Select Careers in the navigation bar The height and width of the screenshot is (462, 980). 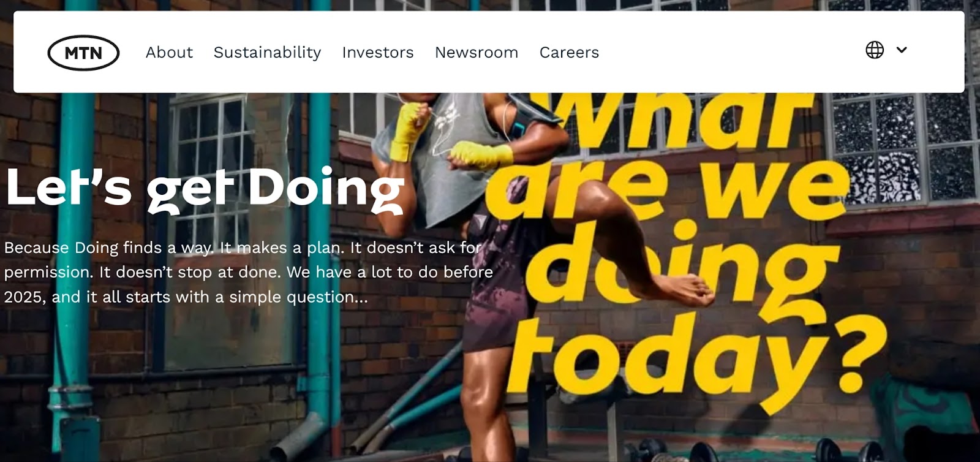[569, 53]
